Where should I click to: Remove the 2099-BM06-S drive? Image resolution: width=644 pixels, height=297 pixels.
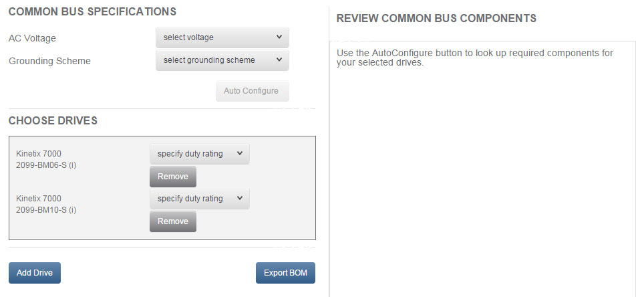coord(173,177)
